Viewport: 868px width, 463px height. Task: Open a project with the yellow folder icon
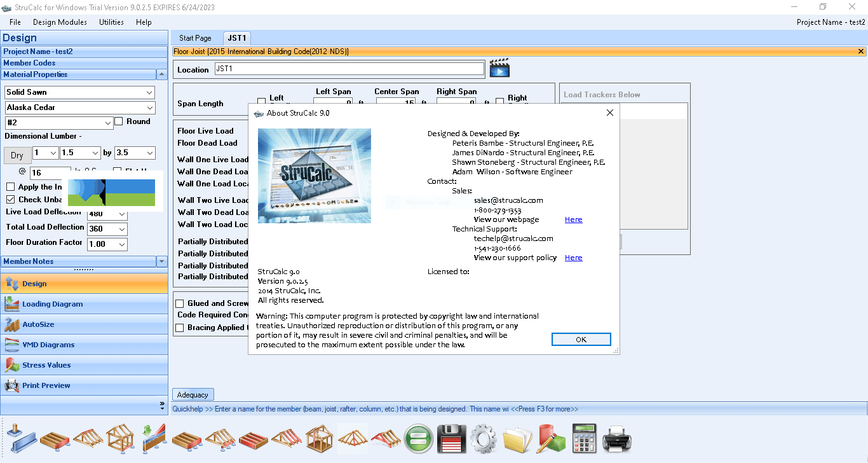[517, 438]
